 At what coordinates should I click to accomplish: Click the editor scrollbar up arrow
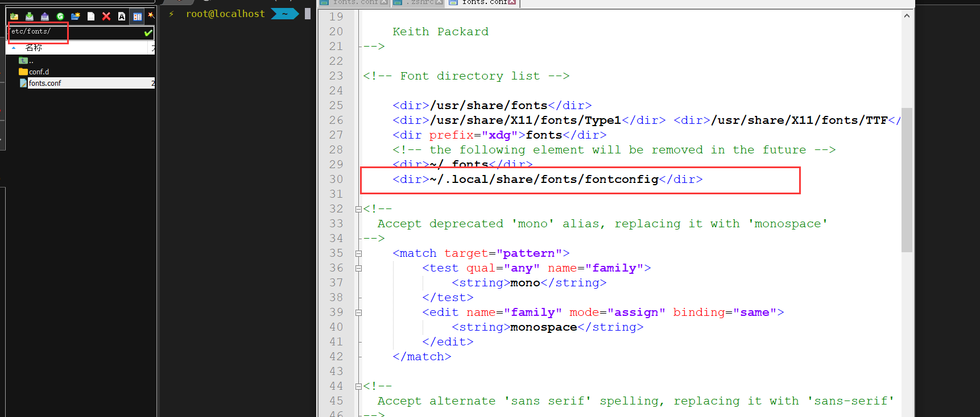(907, 16)
